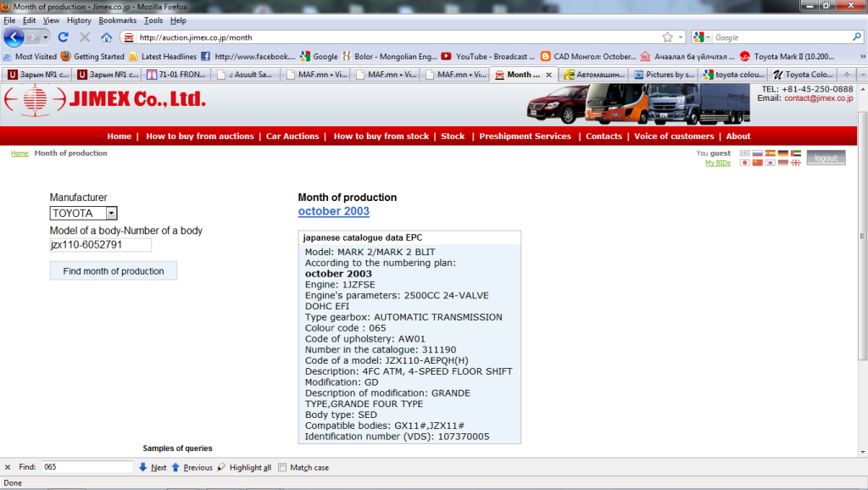868x490 pixels.
Task: Click the body number input field
Action: point(100,245)
